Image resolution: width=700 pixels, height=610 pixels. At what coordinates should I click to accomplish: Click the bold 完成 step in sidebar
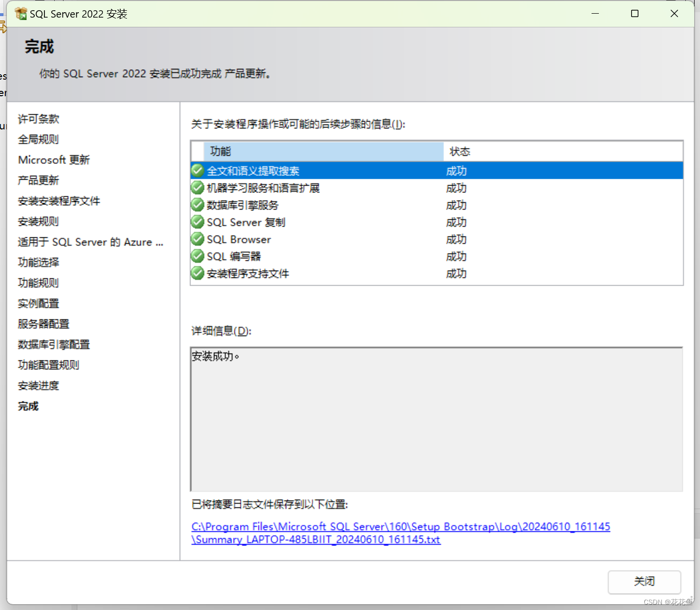pyautogui.click(x=28, y=406)
